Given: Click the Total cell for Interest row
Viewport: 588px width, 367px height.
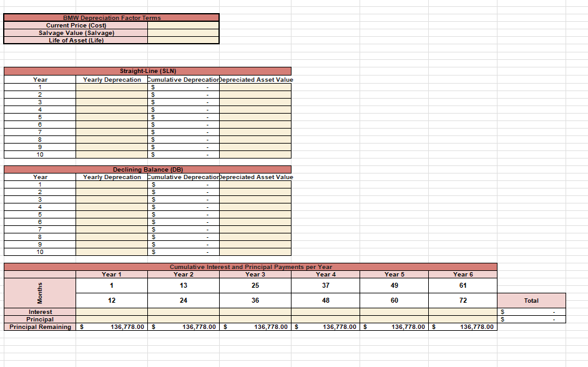Looking at the screenshot, I should tap(531, 311).
